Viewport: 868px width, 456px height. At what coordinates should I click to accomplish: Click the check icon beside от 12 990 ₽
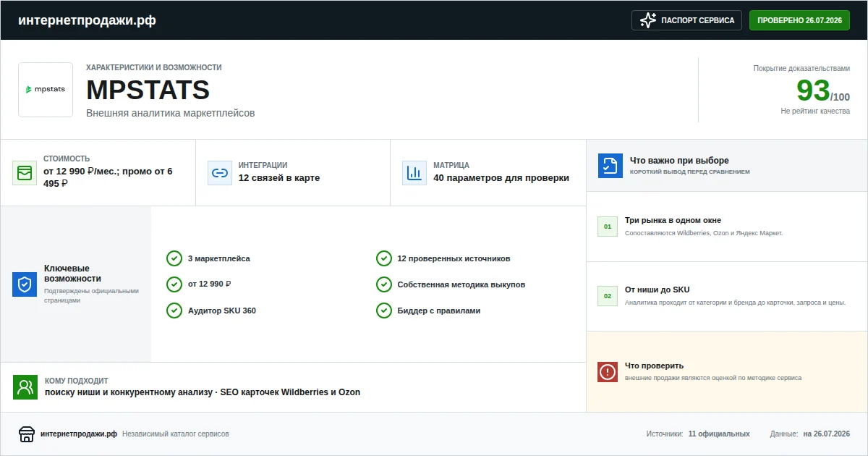pos(174,284)
